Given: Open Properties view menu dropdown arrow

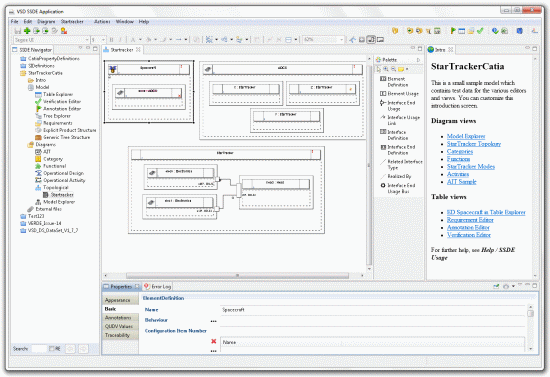Looking at the screenshot, I should [x=513, y=286].
